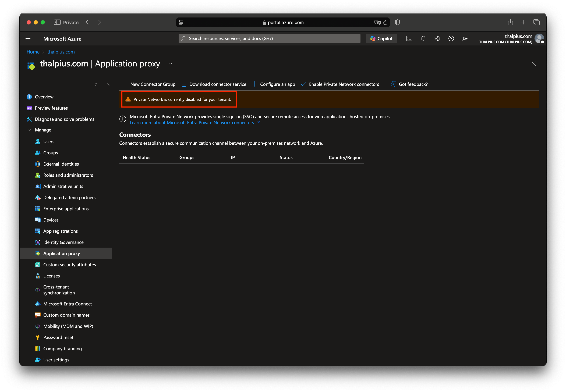Screen dimensions: 566x392
Task: Collapse the sidebar with double chevron
Action: [x=108, y=84]
